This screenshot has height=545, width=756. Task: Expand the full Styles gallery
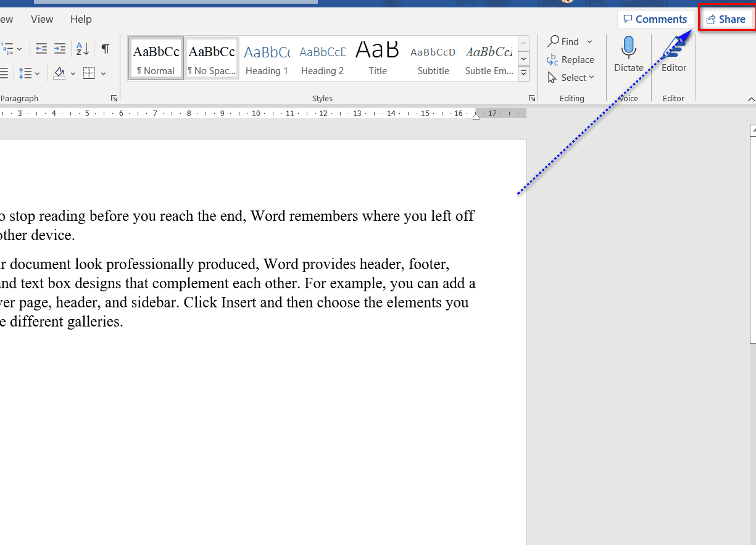524,74
